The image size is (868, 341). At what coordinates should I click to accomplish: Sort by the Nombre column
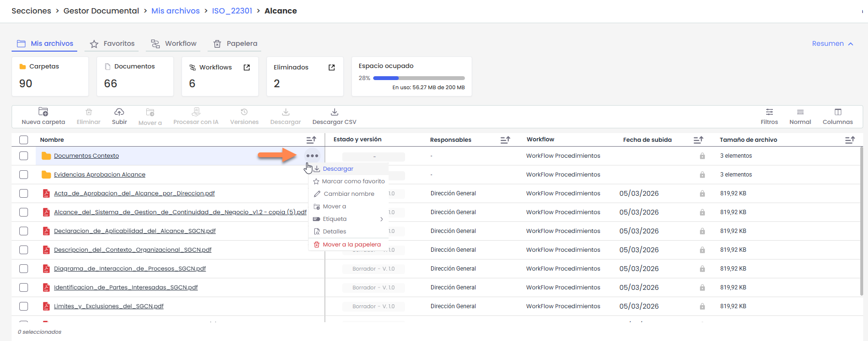click(x=311, y=140)
